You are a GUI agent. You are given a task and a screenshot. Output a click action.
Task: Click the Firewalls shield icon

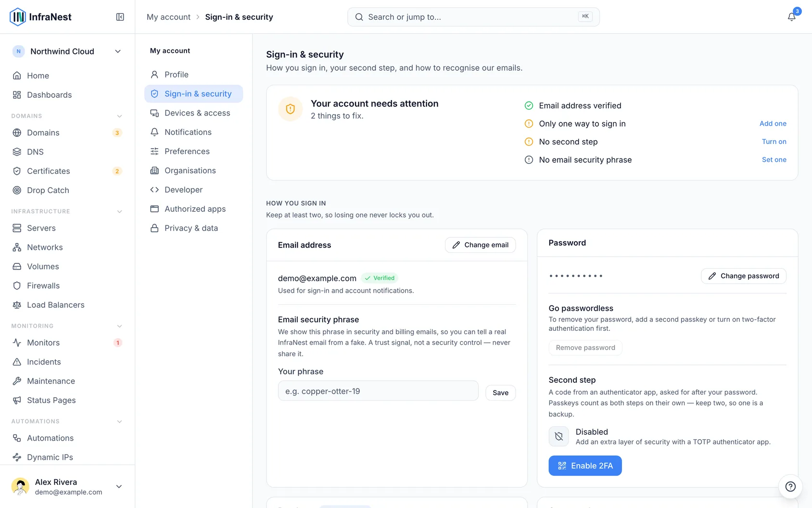(17, 286)
